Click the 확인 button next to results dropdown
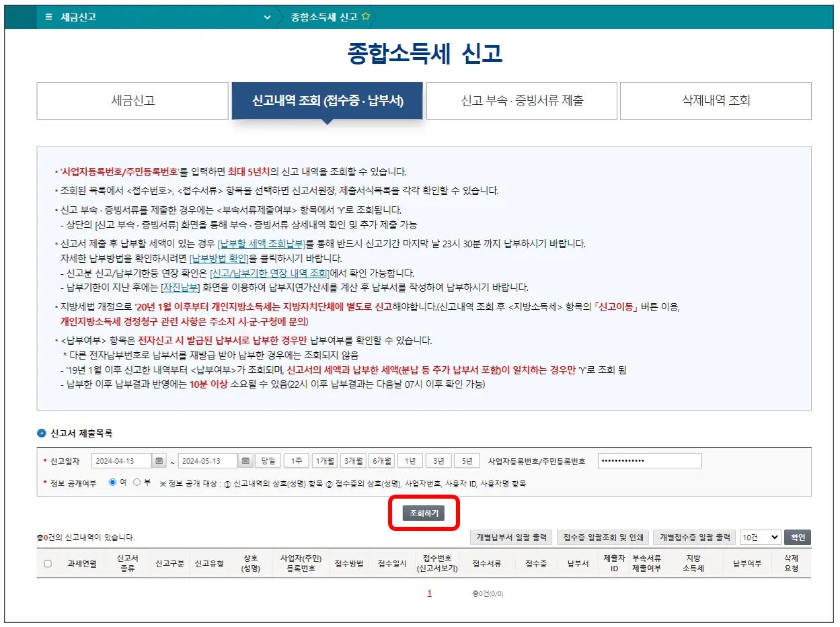 [799, 537]
